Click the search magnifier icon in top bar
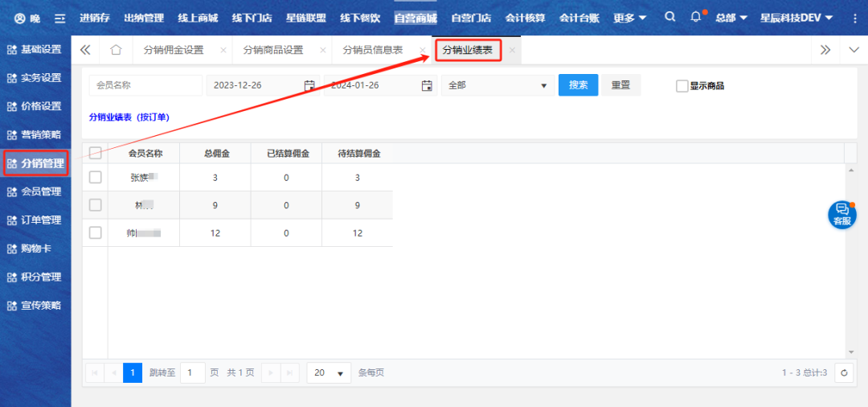 670,17
